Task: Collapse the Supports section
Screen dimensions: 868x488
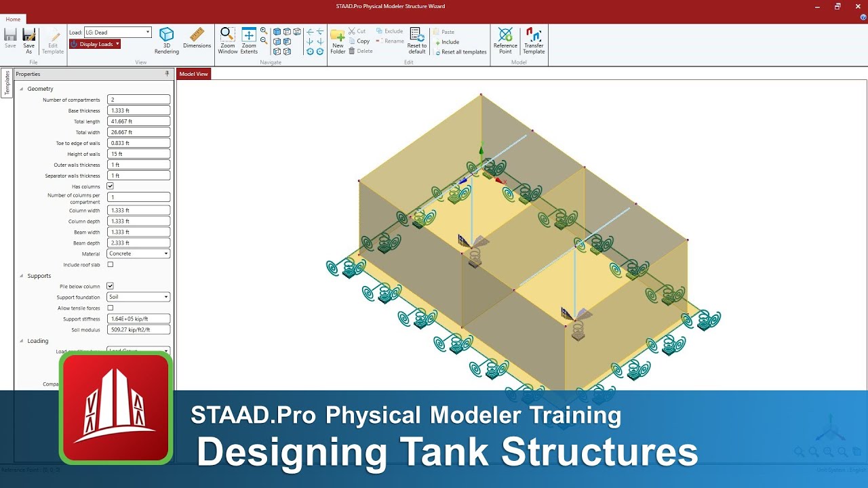Action: coord(21,276)
